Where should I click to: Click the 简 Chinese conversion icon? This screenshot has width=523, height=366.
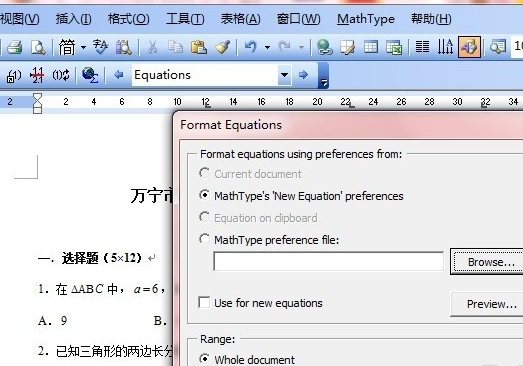[67, 47]
